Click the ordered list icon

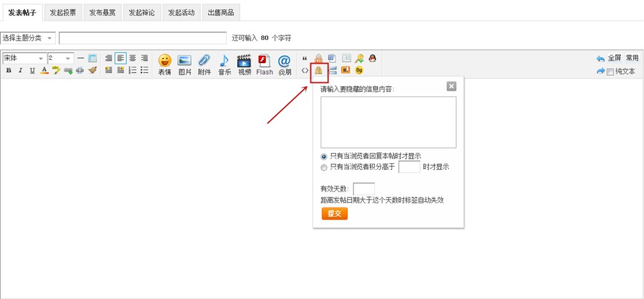tap(132, 70)
